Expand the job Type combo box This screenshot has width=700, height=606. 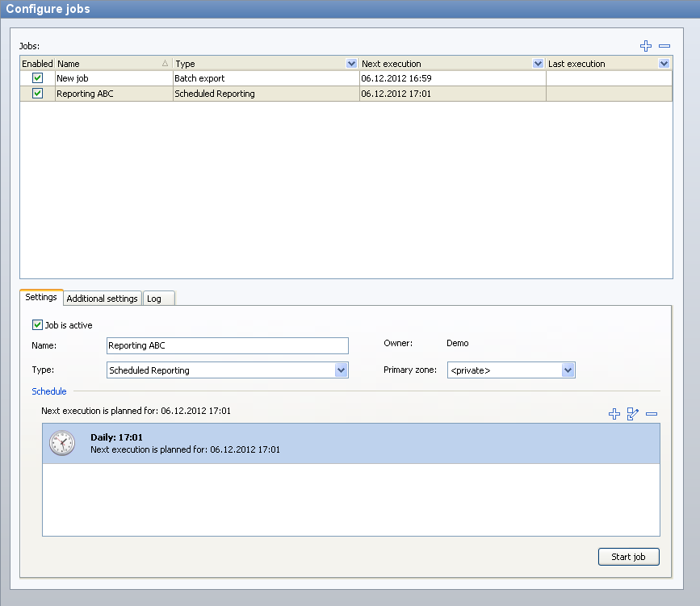click(x=341, y=370)
